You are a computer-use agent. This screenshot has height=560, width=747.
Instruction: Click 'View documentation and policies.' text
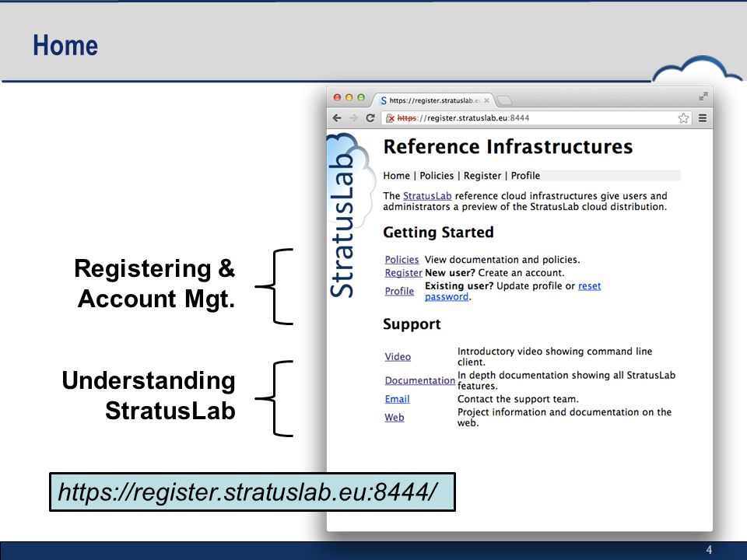(x=502, y=260)
